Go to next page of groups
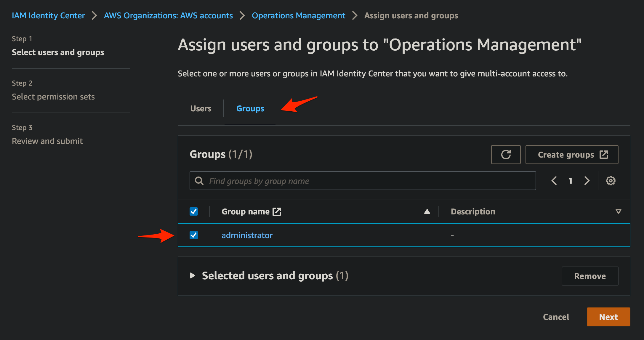644x340 pixels. [x=587, y=181]
